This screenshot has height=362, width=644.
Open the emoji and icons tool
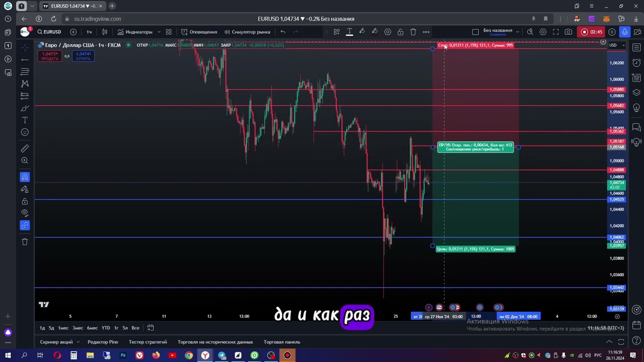pyautogui.click(x=25, y=132)
